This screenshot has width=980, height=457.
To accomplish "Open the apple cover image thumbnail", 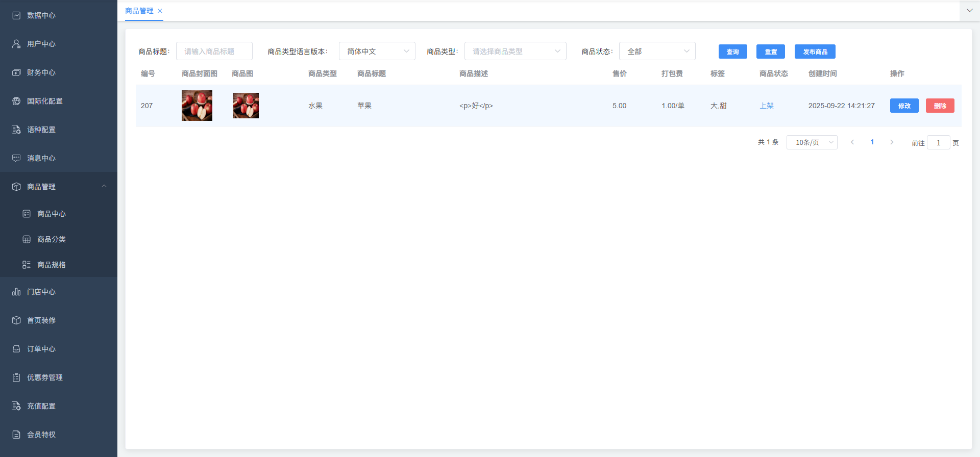I will click(197, 106).
